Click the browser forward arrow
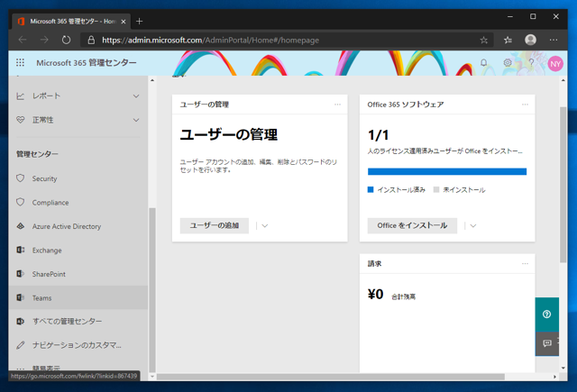Image resolution: width=577 pixels, height=392 pixels. 44,40
